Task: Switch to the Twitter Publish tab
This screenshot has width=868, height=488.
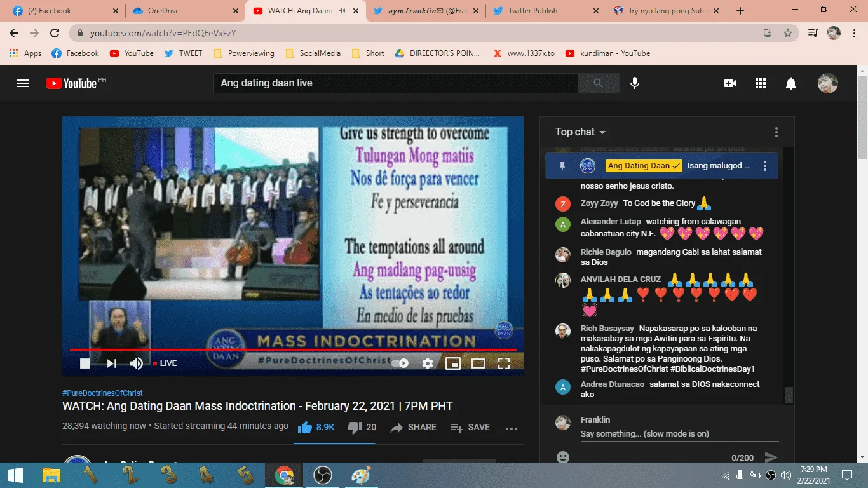Action: 545,11
